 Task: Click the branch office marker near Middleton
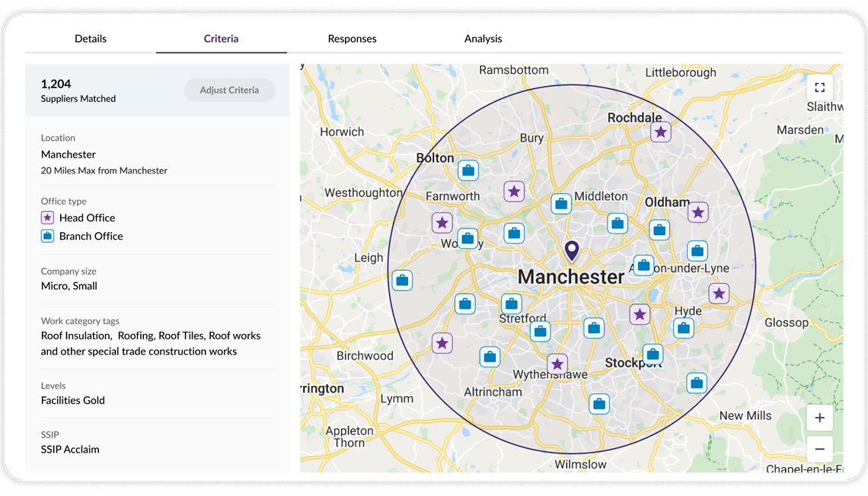(561, 204)
